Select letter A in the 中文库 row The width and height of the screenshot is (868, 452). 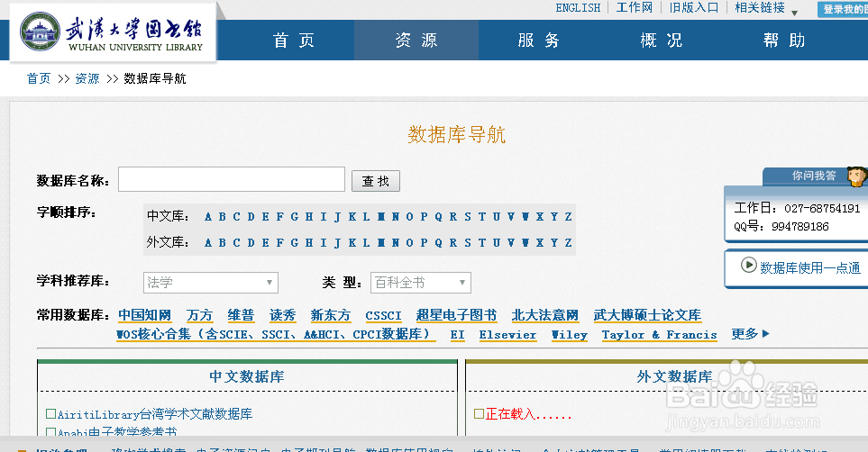[207, 216]
